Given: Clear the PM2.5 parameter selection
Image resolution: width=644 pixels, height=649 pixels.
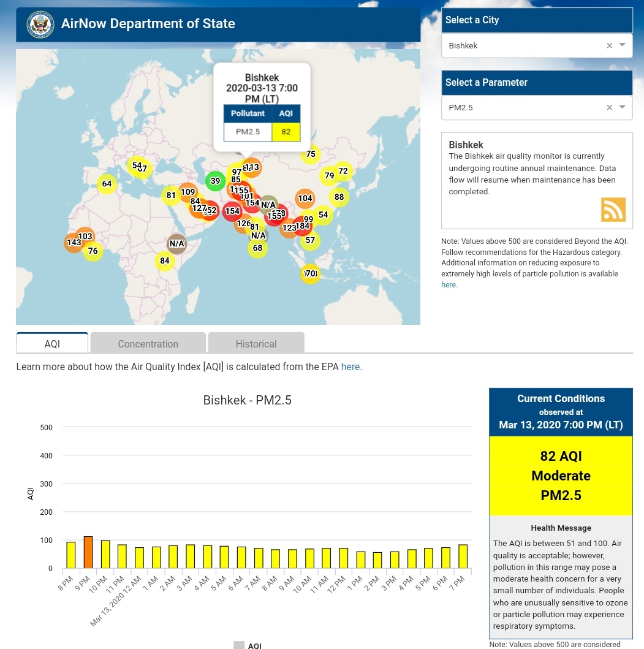Looking at the screenshot, I should pyautogui.click(x=609, y=108).
